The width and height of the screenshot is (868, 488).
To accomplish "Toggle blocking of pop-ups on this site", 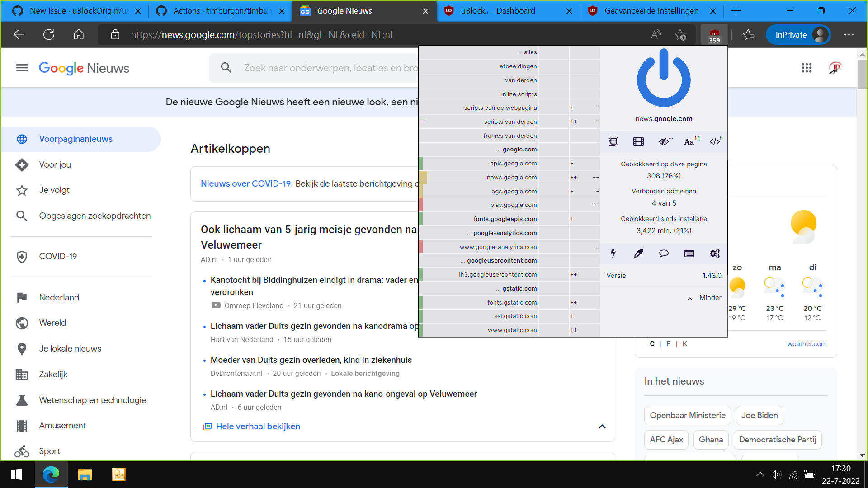I will coord(613,141).
